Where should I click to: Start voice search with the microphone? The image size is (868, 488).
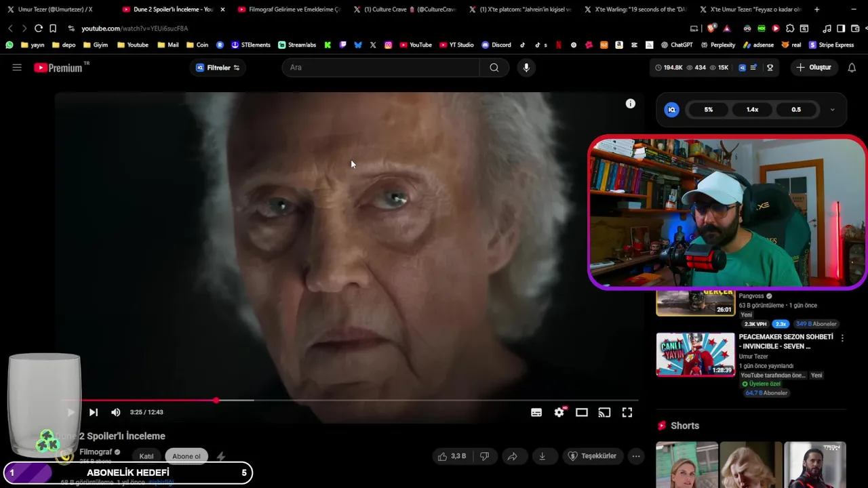point(526,67)
